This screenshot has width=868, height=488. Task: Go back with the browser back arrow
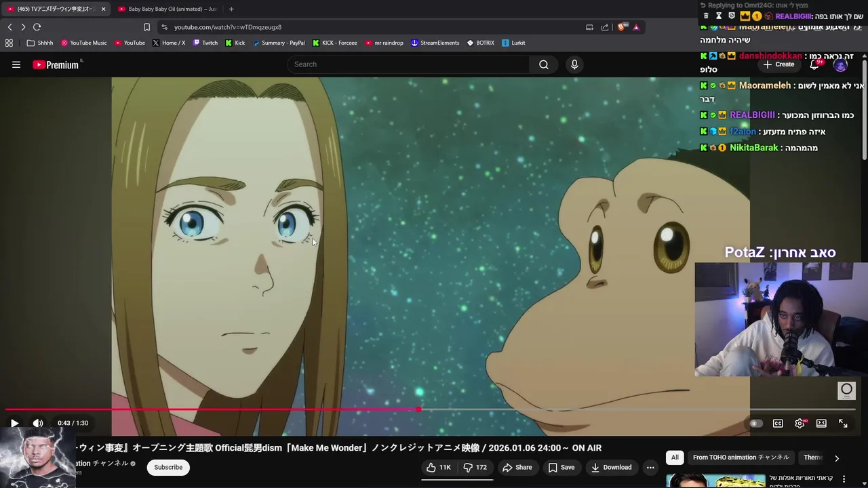(x=9, y=27)
